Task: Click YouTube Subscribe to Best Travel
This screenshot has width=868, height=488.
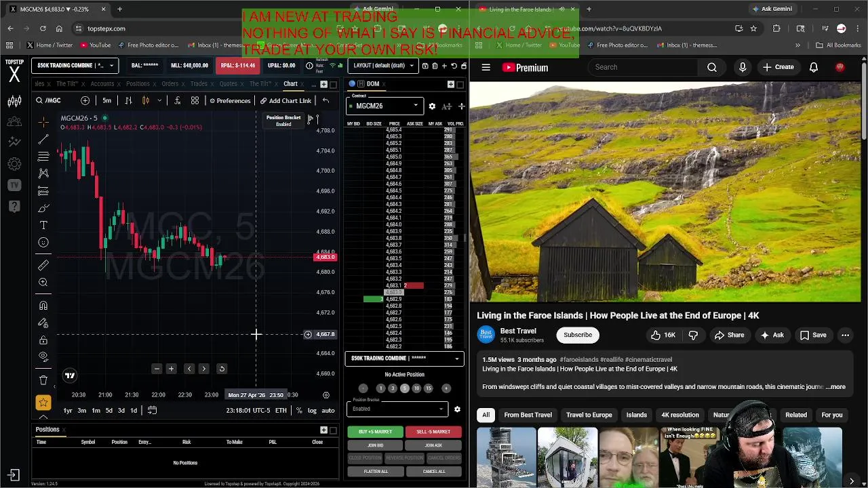Action: click(x=578, y=335)
